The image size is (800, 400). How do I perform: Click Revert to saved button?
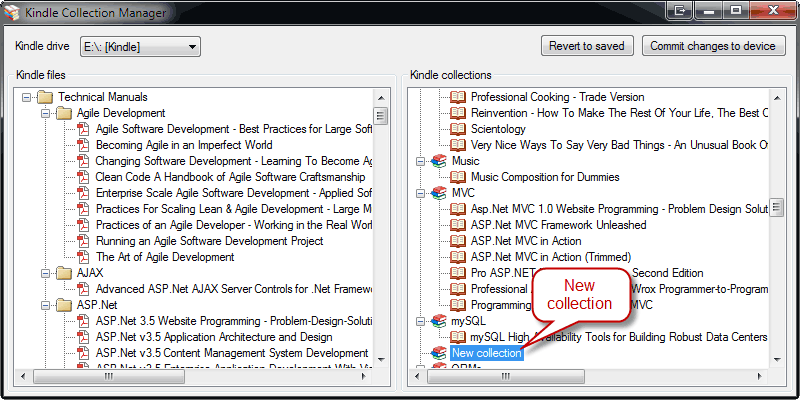[587, 46]
